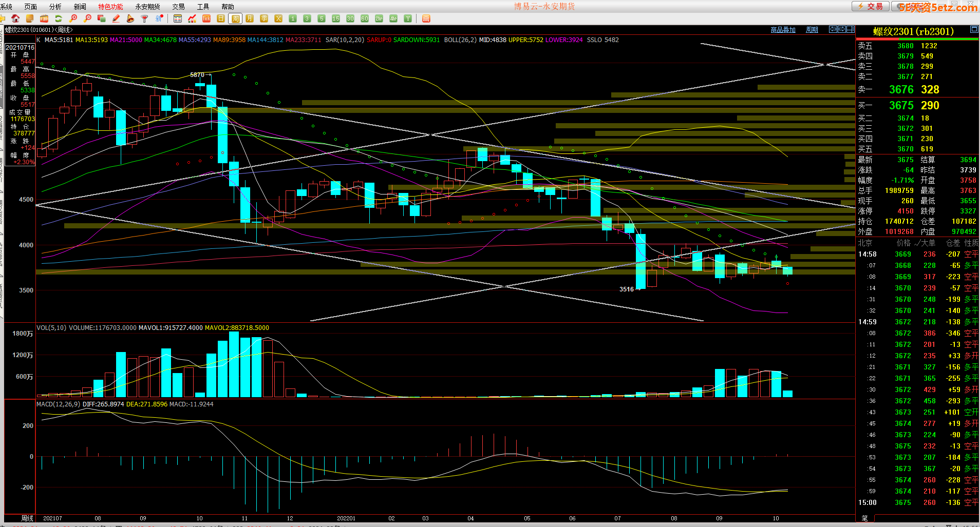Select daily 日 period
980x527 pixels.
point(221,18)
